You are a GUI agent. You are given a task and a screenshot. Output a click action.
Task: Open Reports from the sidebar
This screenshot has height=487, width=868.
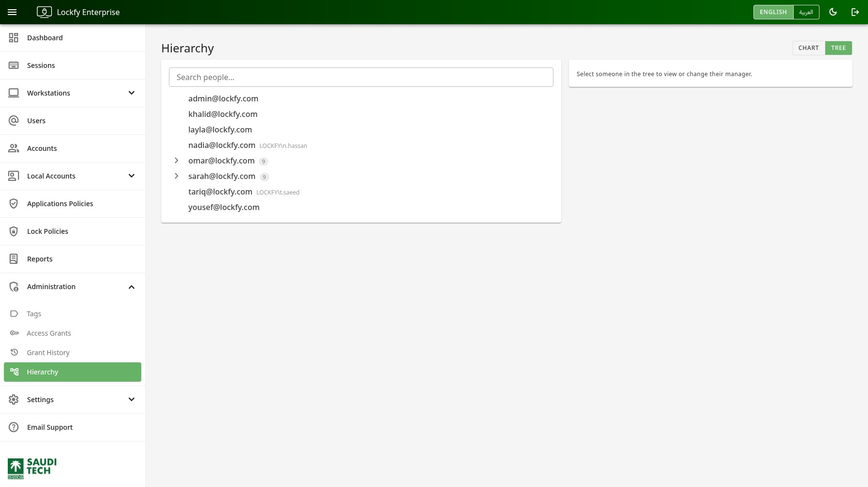(x=72, y=259)
